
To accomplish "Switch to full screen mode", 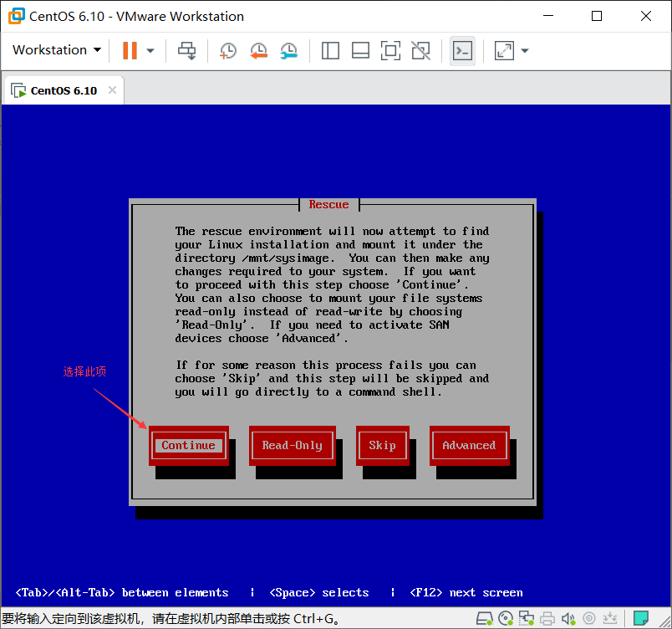I will point(390,50).
